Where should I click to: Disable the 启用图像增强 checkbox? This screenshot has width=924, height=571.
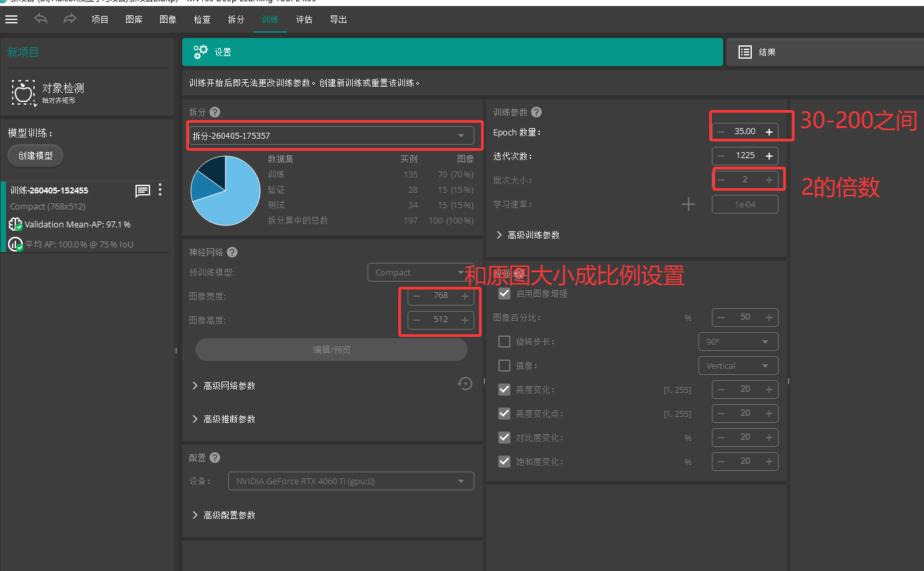coord(504,293)
